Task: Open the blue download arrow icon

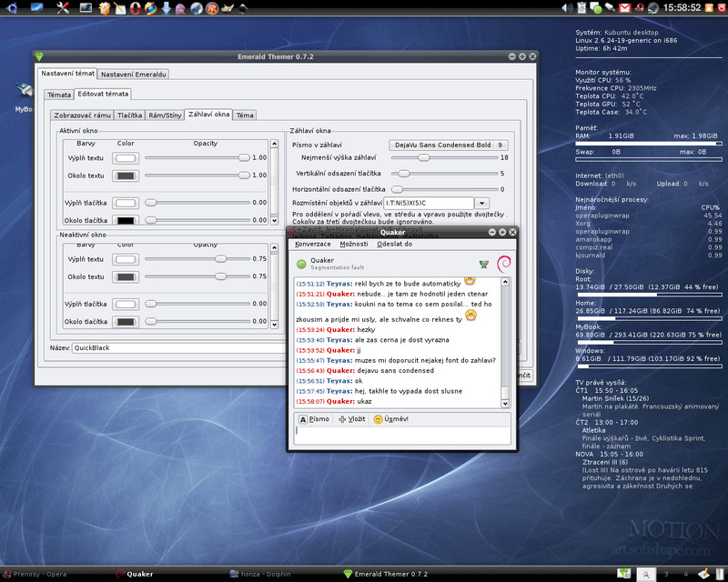Action: 166,8
